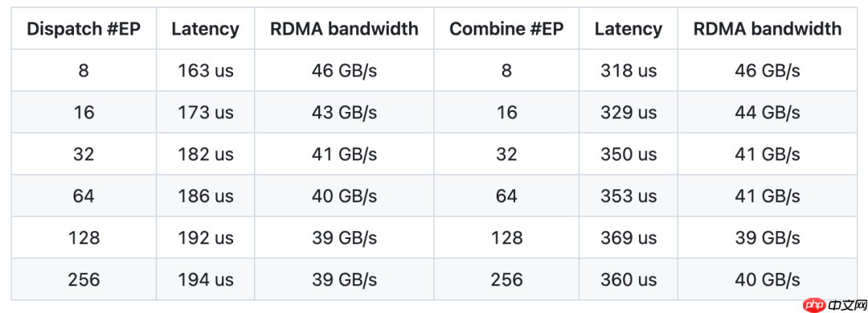This screenshot has width=868, height=313.
Task: Select the 194 us latency cell
Action: [206, 279]
